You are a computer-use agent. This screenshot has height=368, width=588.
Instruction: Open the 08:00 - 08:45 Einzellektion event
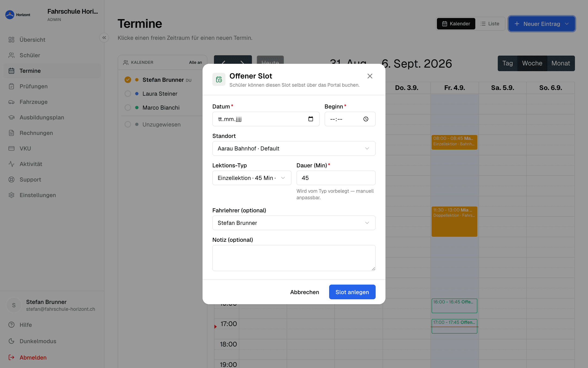click(454, 142)
